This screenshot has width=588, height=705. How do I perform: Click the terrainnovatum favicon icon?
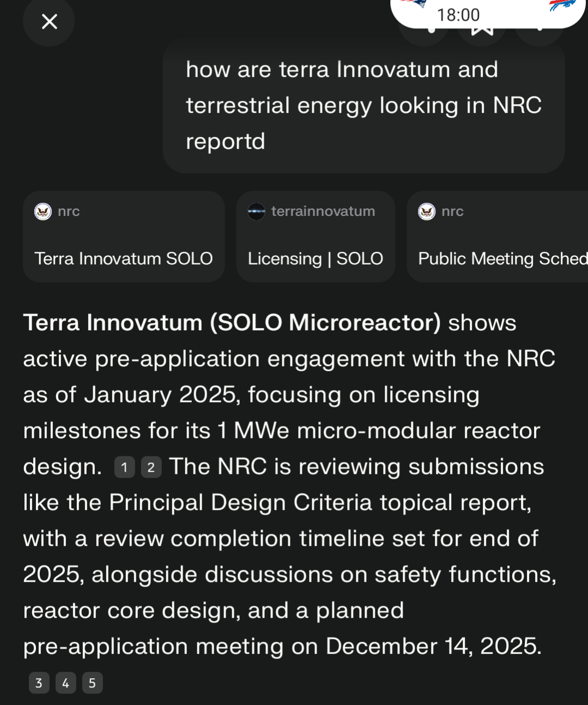(x=256, y=212)
